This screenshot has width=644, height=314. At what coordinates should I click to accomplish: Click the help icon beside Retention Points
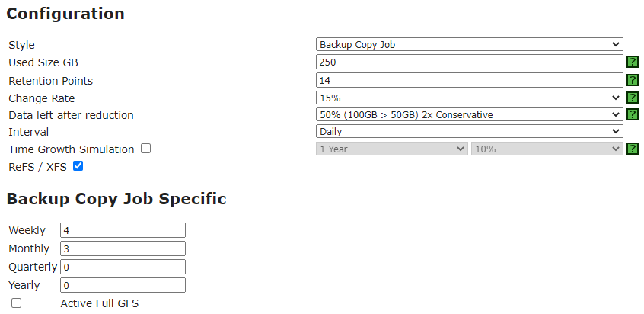[x=633, y=80]
